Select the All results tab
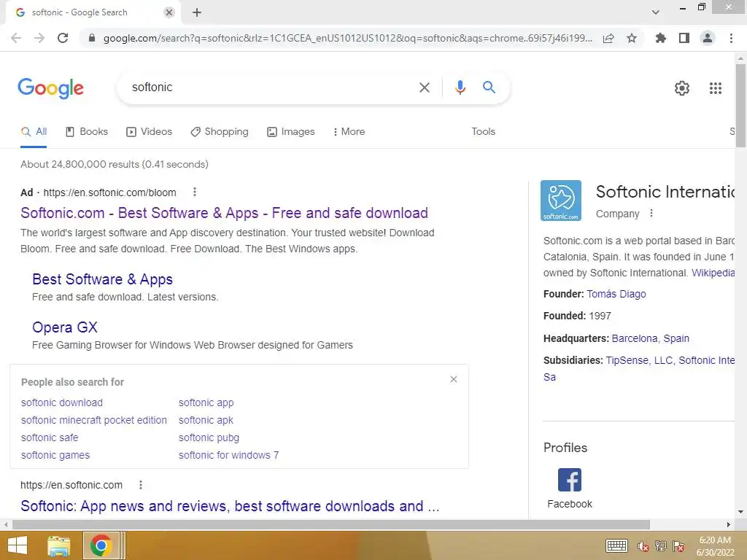Viewport: 747px width, 560px height. 34,132
